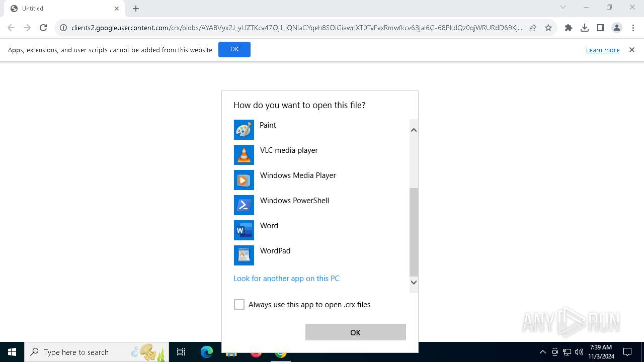Viewport: 644px width, 362px height.
Task: Open Chrome profile avatar
Action: click(x=617, y=28)
